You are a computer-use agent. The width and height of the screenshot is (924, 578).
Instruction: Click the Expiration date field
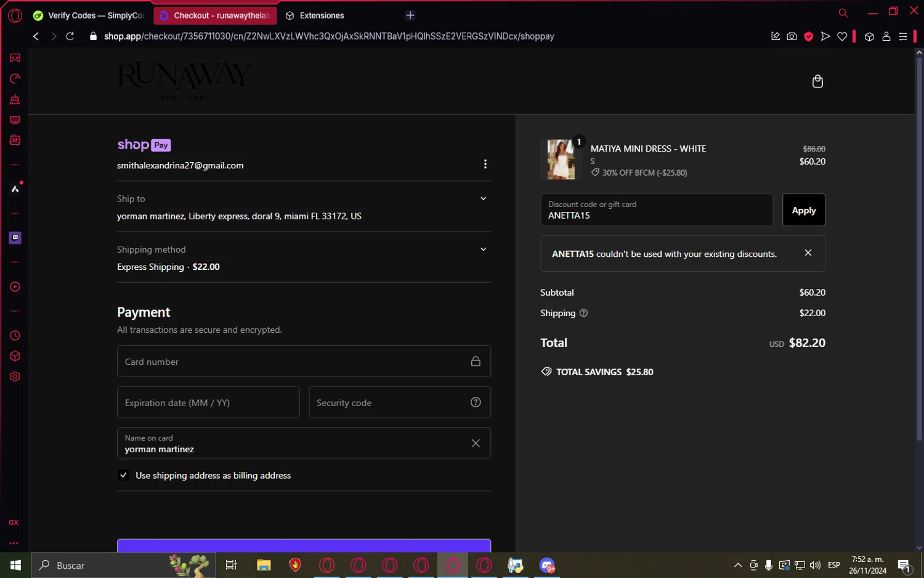[x=208, y=402]
